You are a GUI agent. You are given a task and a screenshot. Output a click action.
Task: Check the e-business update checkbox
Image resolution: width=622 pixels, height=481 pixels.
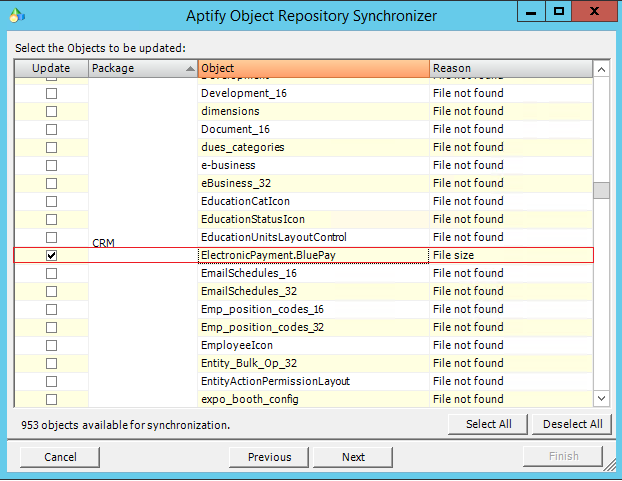click(51, 165)
